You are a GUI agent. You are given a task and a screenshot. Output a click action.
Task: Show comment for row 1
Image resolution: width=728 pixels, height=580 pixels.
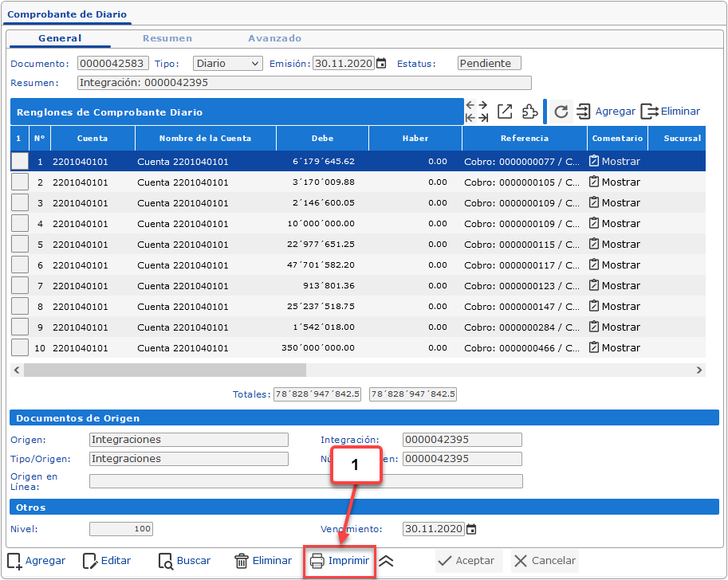pyautogui.click(x=614, y=161)
